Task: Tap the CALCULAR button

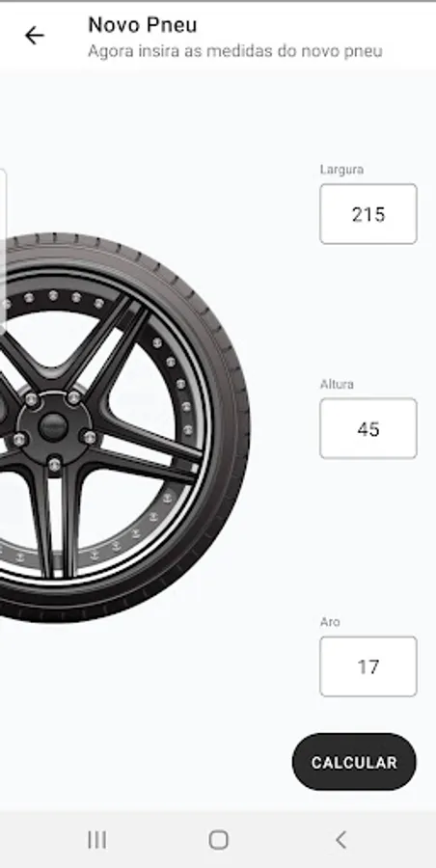Action: click(354, 762)
